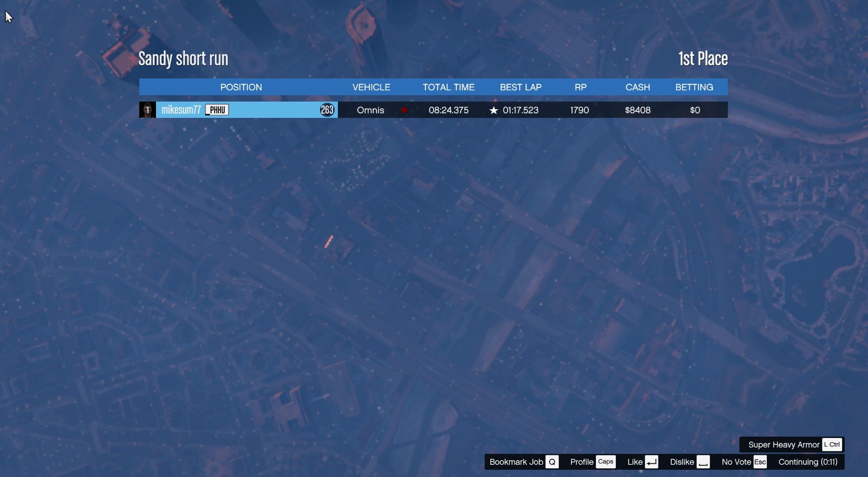Click the Esc key icon for No Vote
The height and width of the screenshot is (477, 868).
tap(760, 462)
